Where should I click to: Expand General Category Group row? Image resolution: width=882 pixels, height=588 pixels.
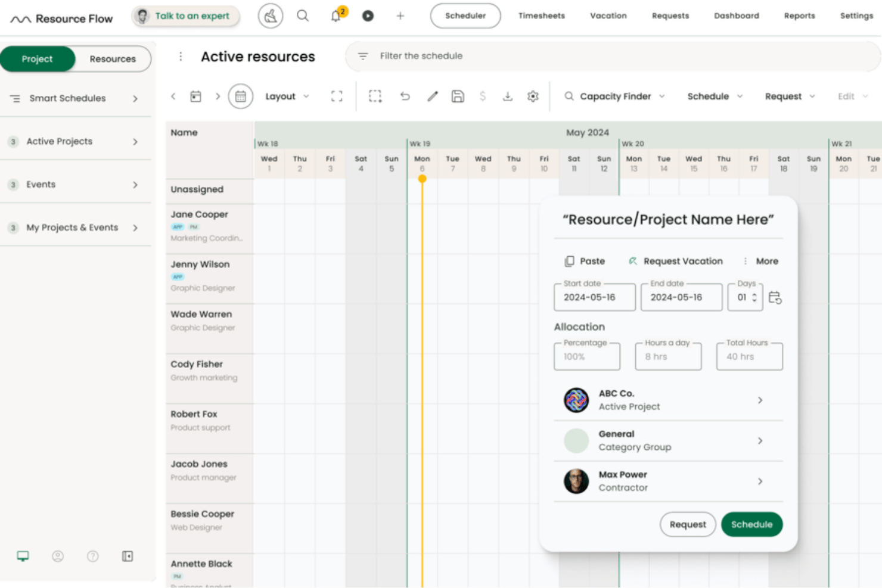coord(668,441)
